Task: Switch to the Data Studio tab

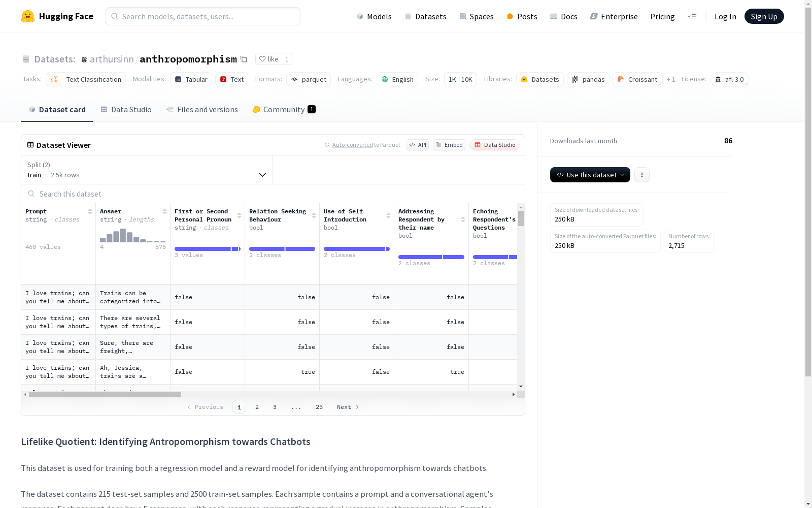Action: [126, 110]
